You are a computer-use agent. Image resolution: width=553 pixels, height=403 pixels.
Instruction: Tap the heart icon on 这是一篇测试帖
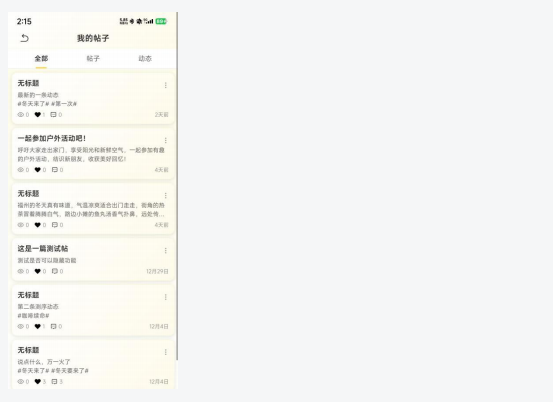tap(37, 271)
